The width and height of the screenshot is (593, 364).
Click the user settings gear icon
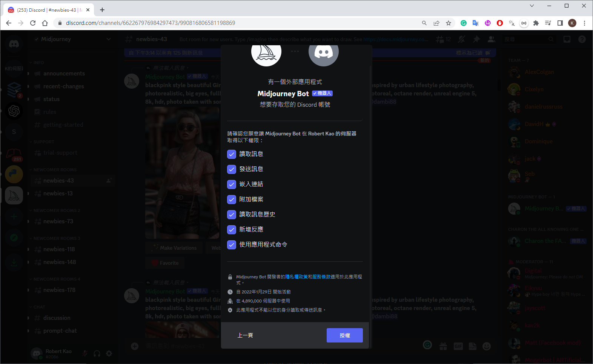(x=109, y=353)
